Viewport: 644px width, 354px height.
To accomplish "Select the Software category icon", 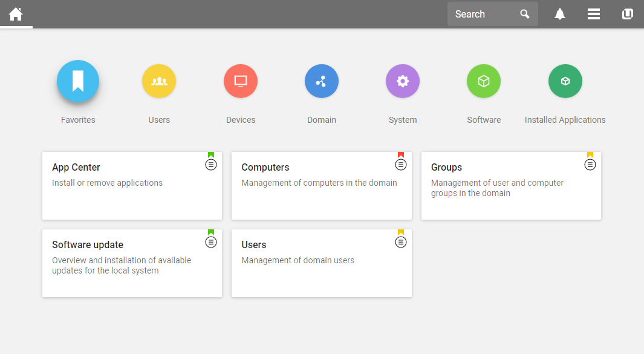I will [x=483, y=80].
